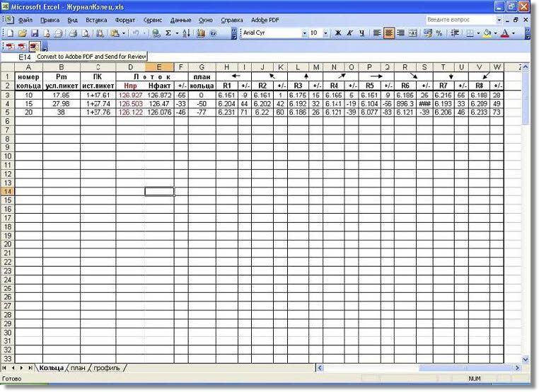Open file with the Open folder icon
Image resolution: width=539 pixels, height=392 pixels.
tap(23, 33)
